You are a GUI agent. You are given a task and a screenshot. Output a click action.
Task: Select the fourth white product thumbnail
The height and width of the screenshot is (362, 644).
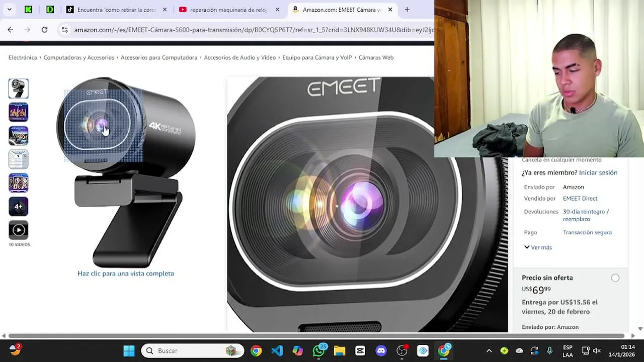point(19,159)
